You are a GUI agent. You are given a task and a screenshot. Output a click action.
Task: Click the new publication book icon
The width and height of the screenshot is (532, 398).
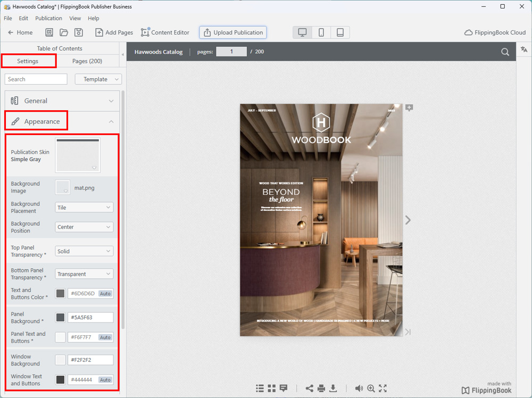click(49, 32)
